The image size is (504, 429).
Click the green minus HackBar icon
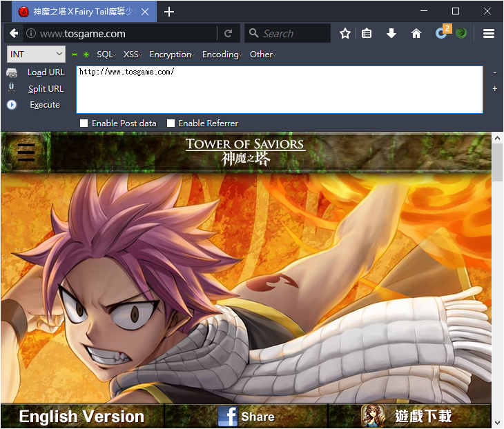[75, 54]
